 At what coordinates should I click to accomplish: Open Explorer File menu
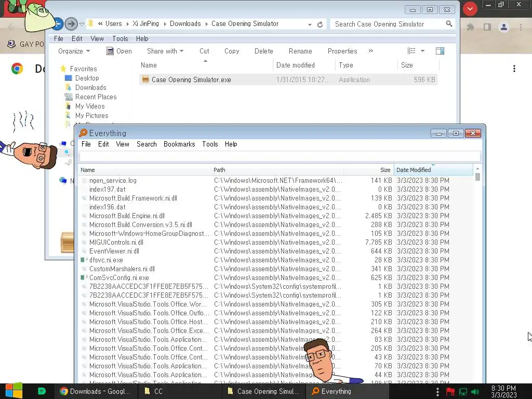pos(58,38)
